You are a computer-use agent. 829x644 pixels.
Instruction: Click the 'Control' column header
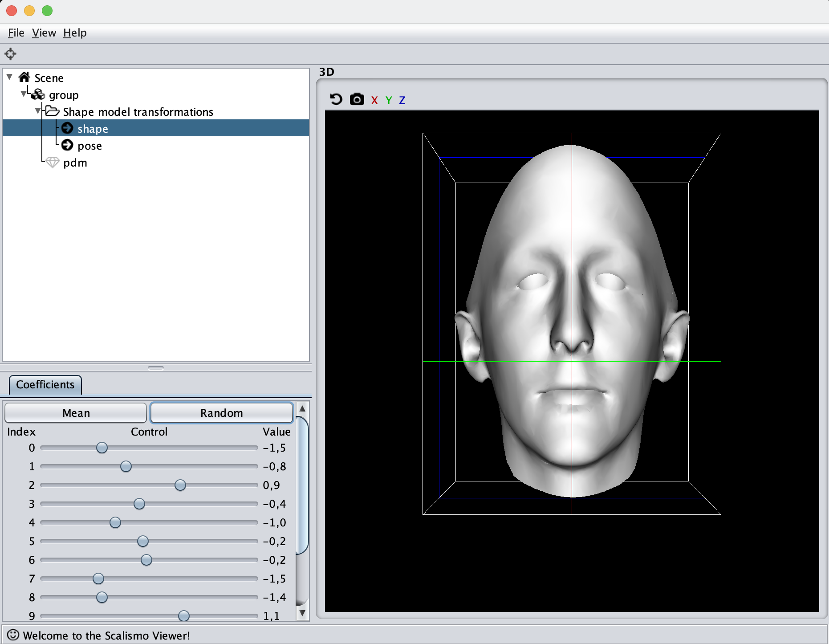click(x=149, y=432)
